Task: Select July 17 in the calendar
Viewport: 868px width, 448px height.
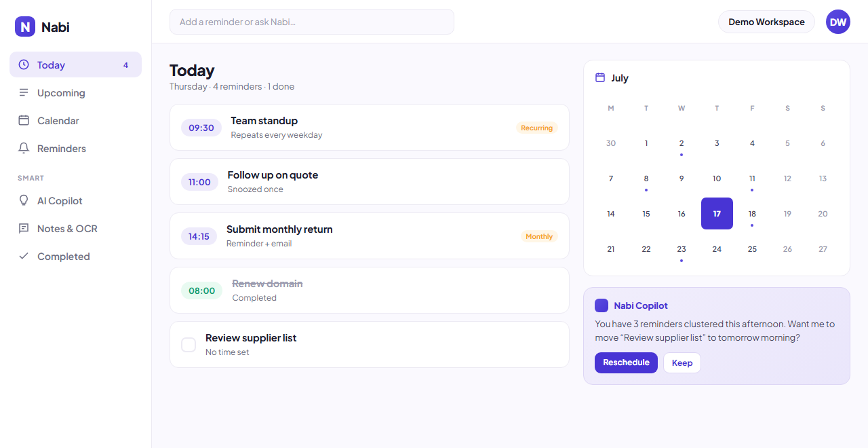Action: (717, 213)
